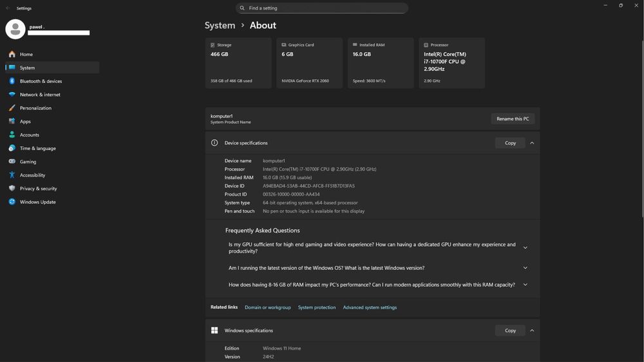Viewport: 644px width, 362px height.
Task: Select System in the sidebar
Action: [x=52, y=68]
